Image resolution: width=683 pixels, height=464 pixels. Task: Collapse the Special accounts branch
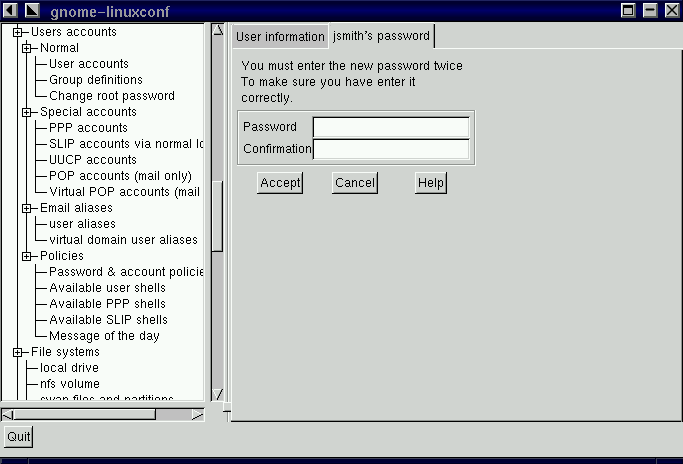click(x=27, y=112)
